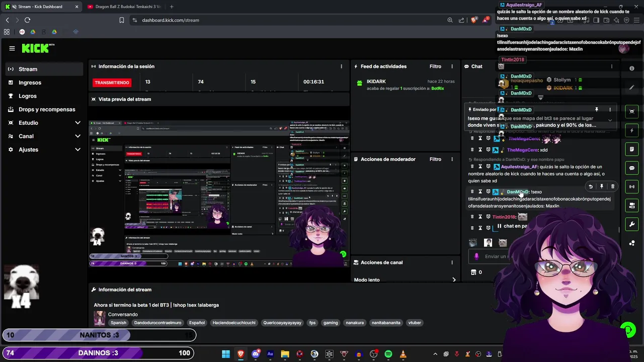Click the DANINOS goal progress bar
The width and height of the screenshot is (644, 362).
[99, 353]
